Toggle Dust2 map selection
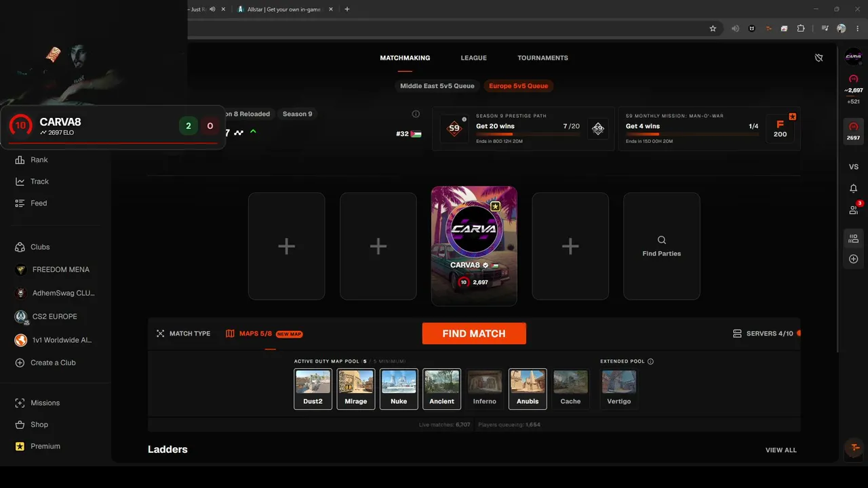The width and height of the screenshot is (868, 488). coord(313,389)
